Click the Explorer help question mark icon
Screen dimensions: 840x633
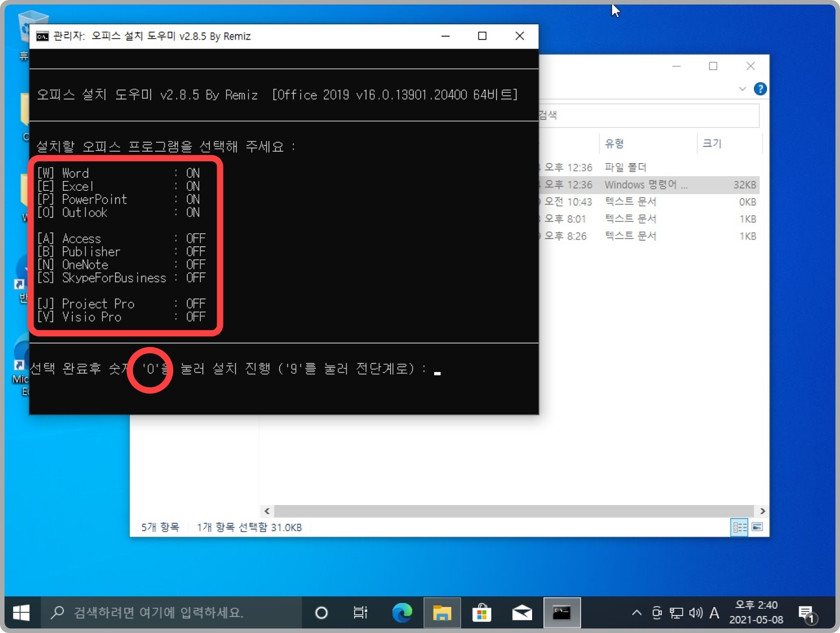[760, 89]
